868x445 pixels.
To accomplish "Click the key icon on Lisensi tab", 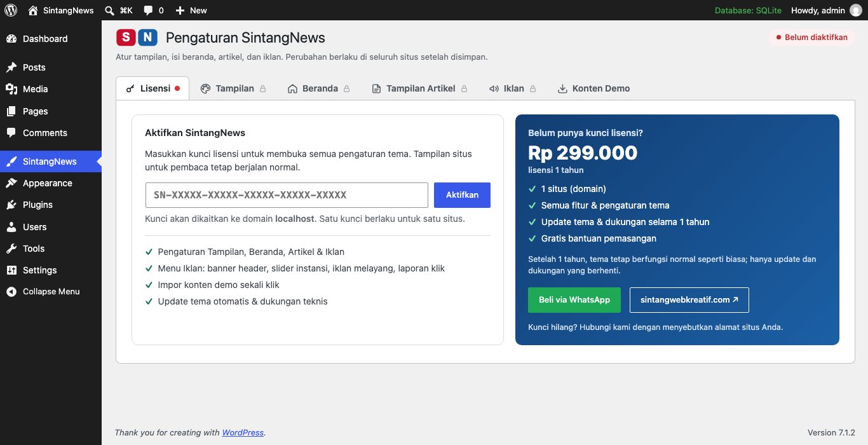I will point(130,89).
